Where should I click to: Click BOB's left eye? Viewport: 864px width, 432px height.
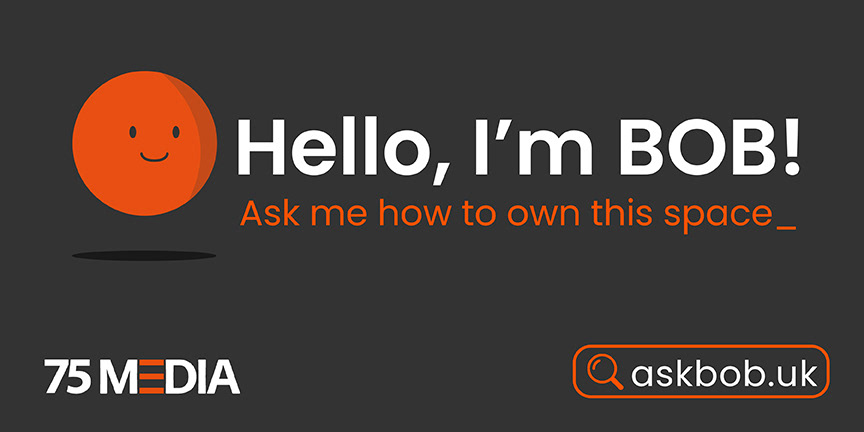click(x=133, y=132)
